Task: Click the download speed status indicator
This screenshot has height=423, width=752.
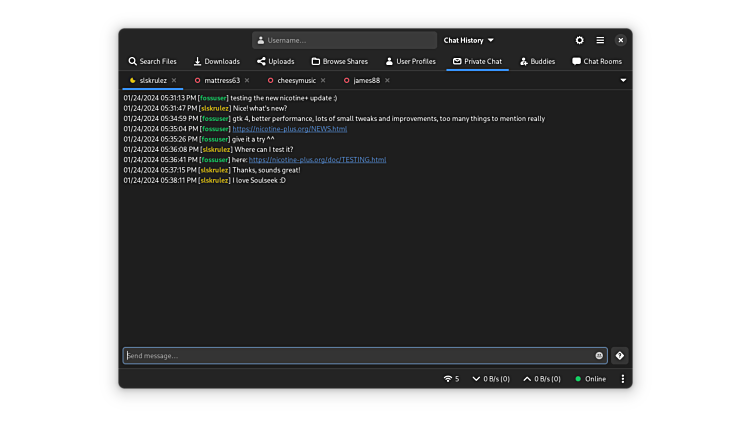Action: pos(492,379)
